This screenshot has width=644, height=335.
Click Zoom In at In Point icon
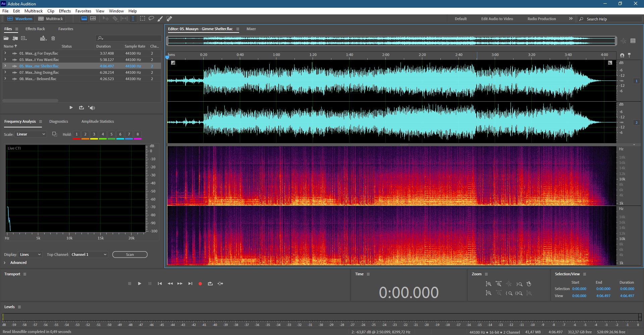pos(509,293)
